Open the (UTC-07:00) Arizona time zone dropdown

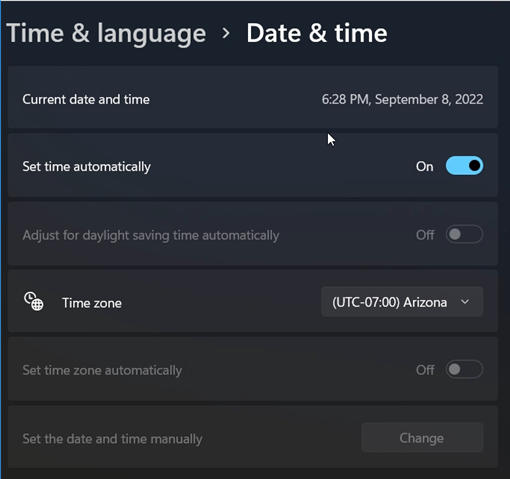(402, 302)
